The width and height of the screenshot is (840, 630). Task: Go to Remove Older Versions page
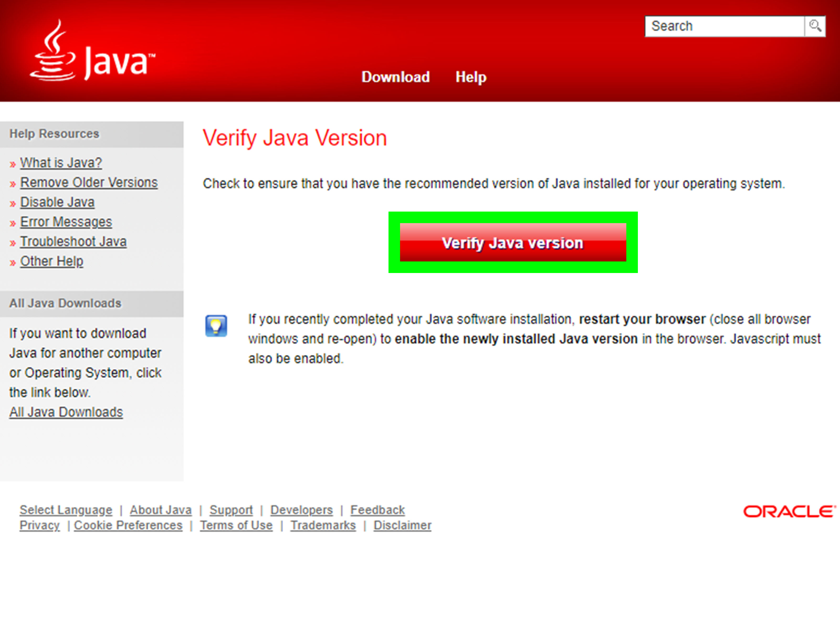pos(88,183)
